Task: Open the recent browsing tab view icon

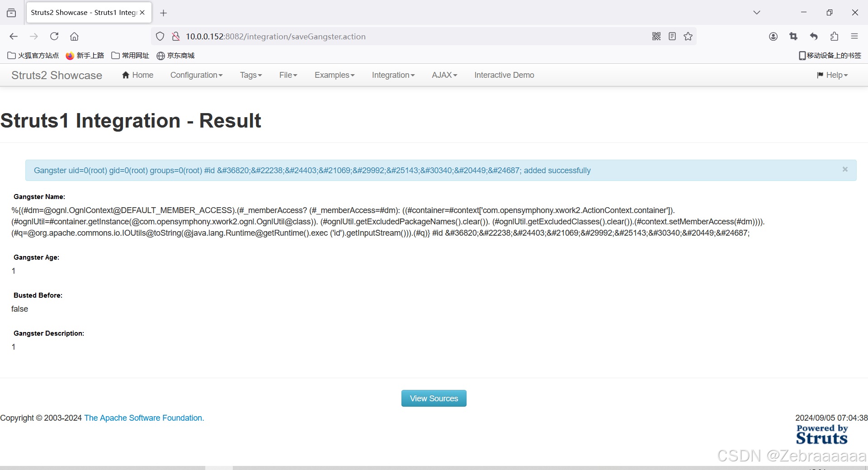Action: tap(11, 13)
